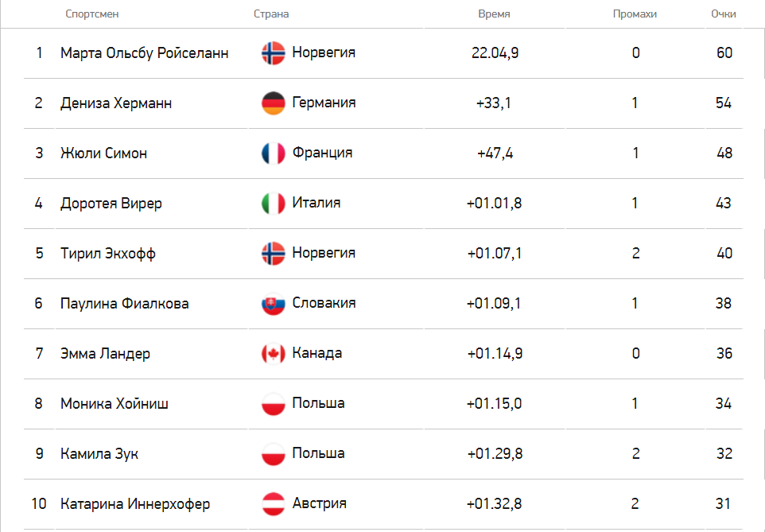Click the France flag icon

coord(274,153)
